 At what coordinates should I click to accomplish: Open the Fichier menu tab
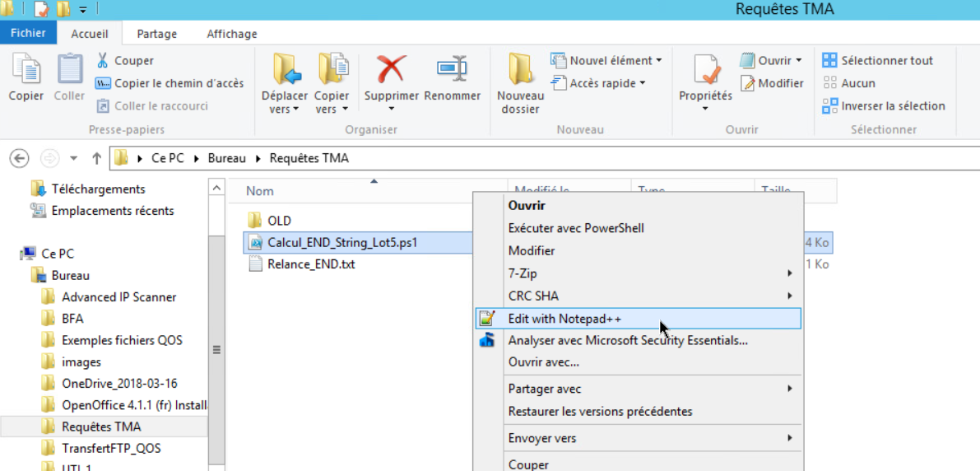(28, 34)
